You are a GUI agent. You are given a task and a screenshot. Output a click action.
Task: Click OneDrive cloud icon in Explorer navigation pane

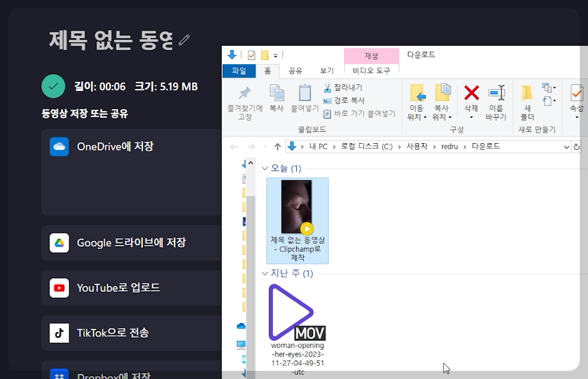point(241,326)
